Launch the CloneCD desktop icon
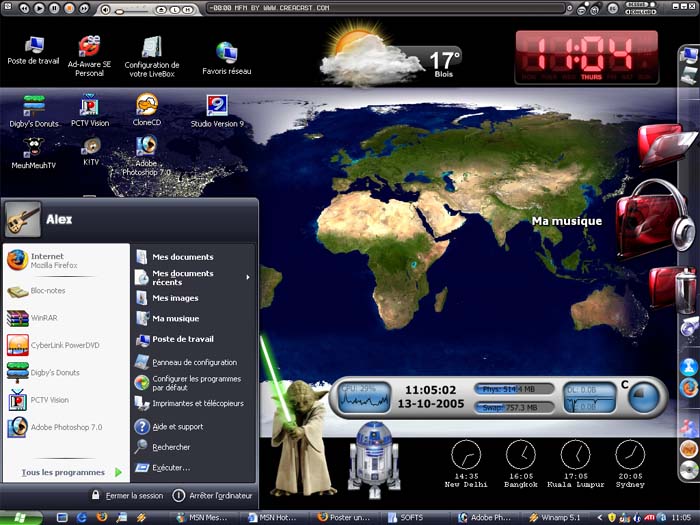This screenshot has height=525, width=700. pyautogui.click(x=147, y=109)
